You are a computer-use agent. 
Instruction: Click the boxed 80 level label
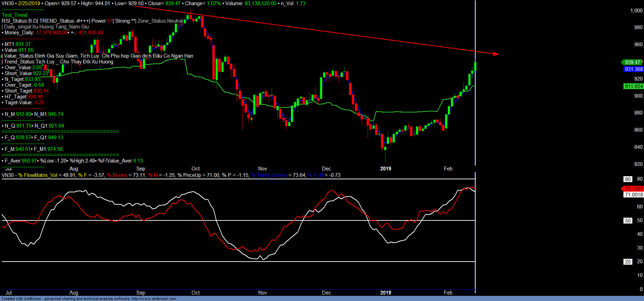tap(628, 179)
